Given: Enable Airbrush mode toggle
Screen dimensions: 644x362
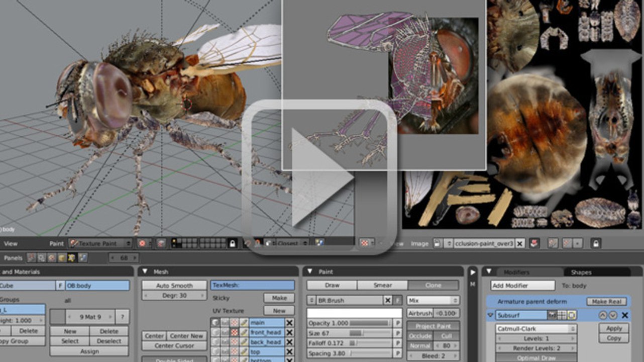Looking at the screenshot, I should coord(419,313).
